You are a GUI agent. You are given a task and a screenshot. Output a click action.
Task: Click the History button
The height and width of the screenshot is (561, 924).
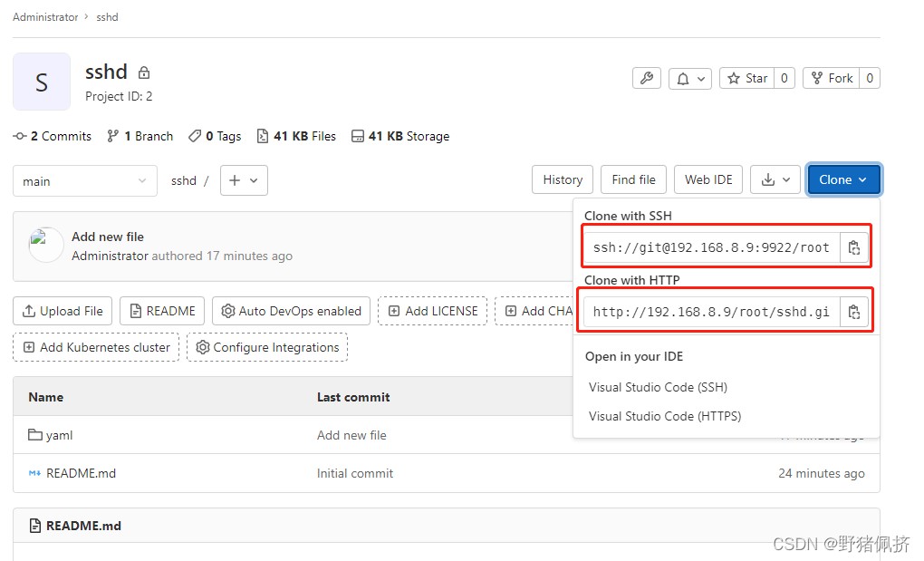click(x=563, y=179)
